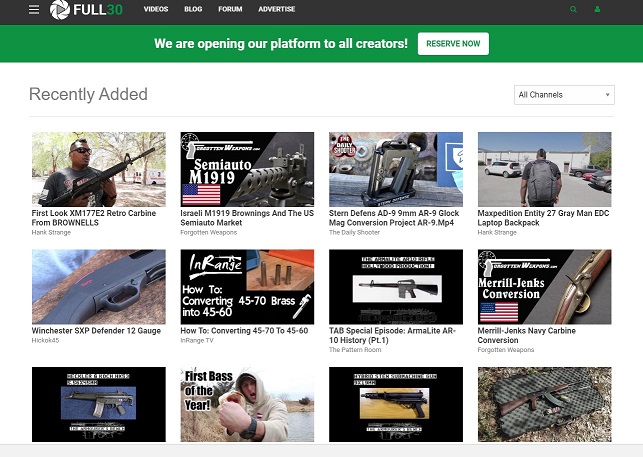Open the Advertise menu item
The image size is (643, 457).
(277, 9)
